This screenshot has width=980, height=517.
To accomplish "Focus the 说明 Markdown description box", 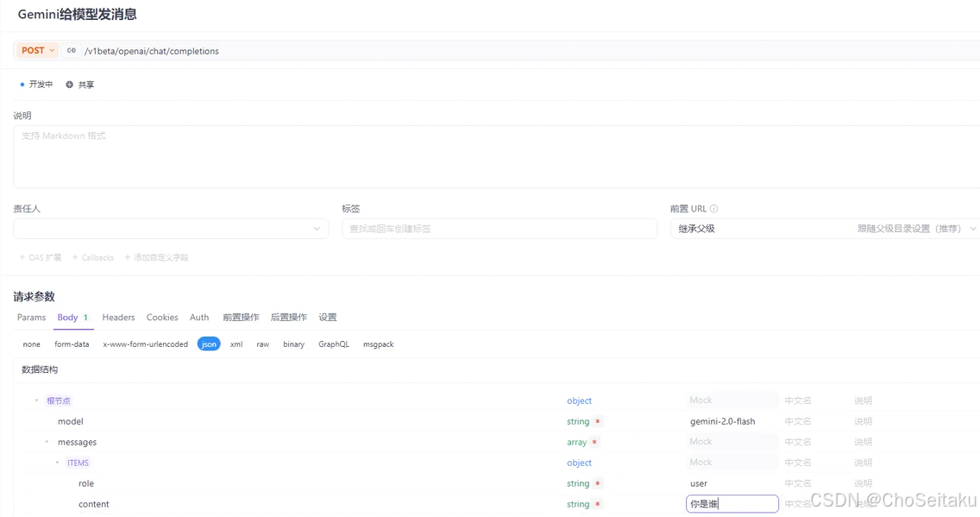I will [x=497, y=156].
